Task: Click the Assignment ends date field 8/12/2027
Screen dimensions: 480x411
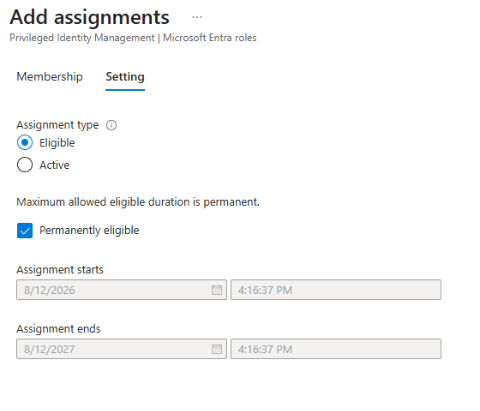Action: click(121, 349)
